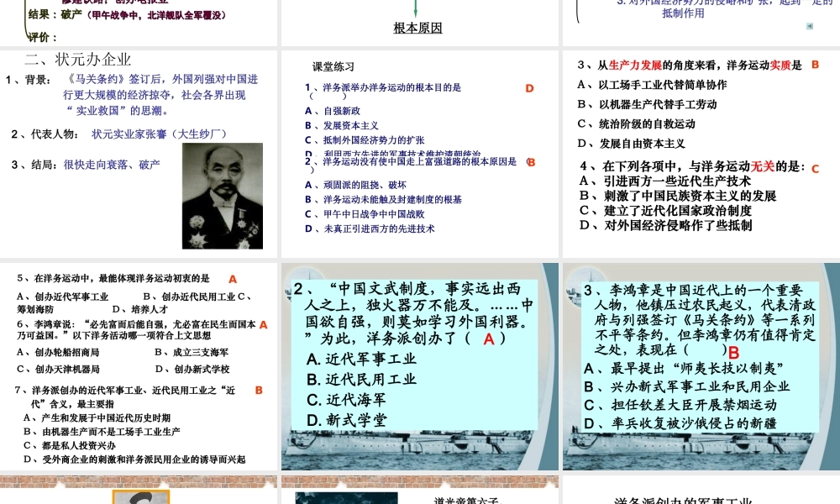Image resolution: width=840 pixels, height=504 pixels.
Task: Click question 4 与洋务运动无关的是
Action: point(693,166)
